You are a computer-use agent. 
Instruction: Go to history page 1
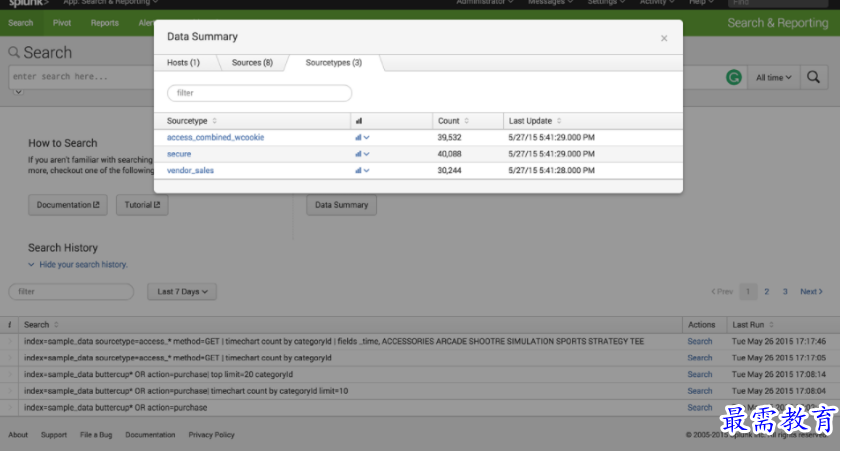748,292
